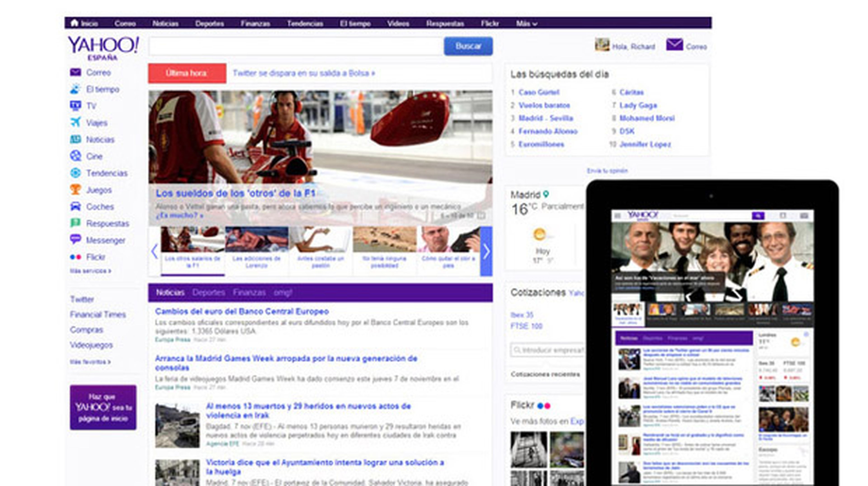Open Twitter se dispara breaking news link
The height and width of the screenshot is (486, 868).
point(304,73)
